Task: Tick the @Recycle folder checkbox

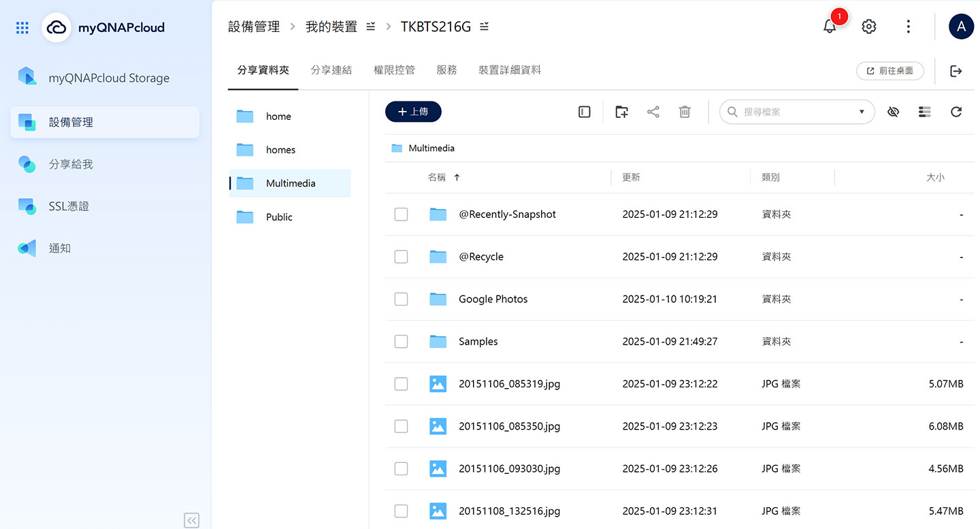Action: pos(402,257)
